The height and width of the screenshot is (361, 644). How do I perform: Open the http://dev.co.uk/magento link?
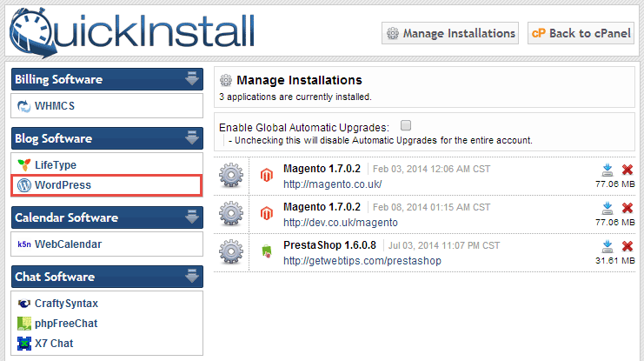[341, 223]
